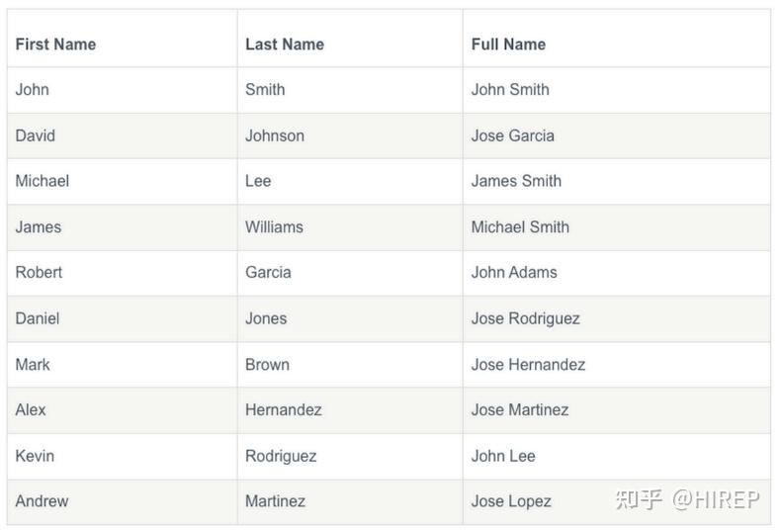The image size is (780, 532).
Task: Click the Lee last name cell
Action: [x=258, y=181]
